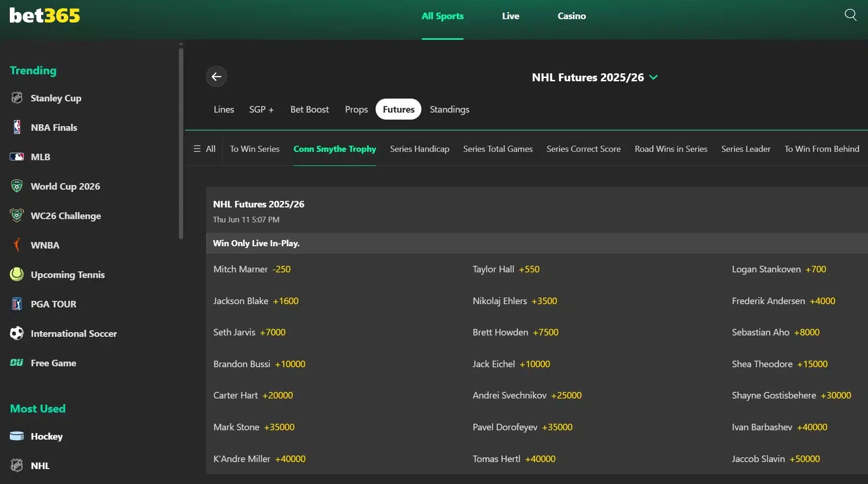Choose Series Handicap market
The height and width of the screenshot is (484, 868).
420,149
